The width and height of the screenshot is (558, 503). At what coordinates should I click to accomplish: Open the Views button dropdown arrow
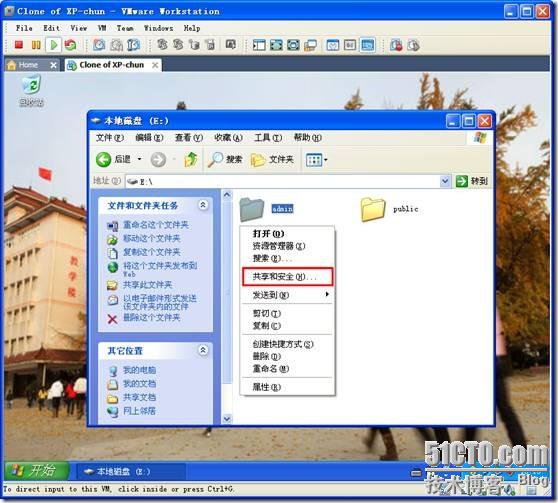[x=326, y=160]
